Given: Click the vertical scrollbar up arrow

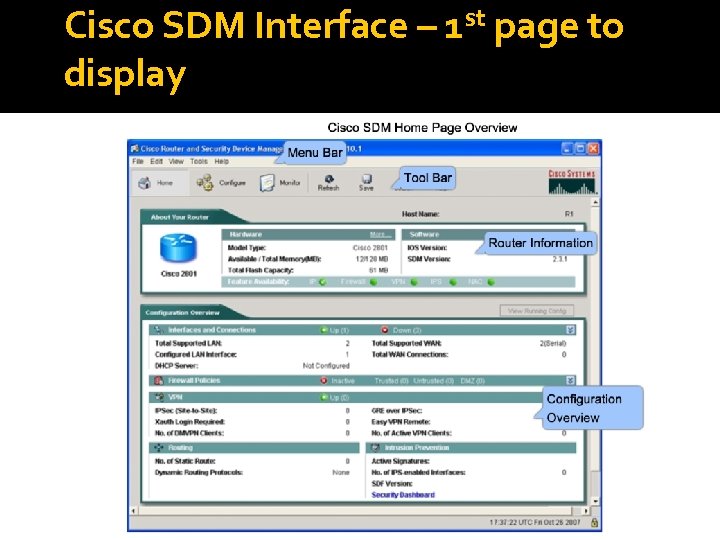Looking at the screenshot, I should click(x=595, y=202).
